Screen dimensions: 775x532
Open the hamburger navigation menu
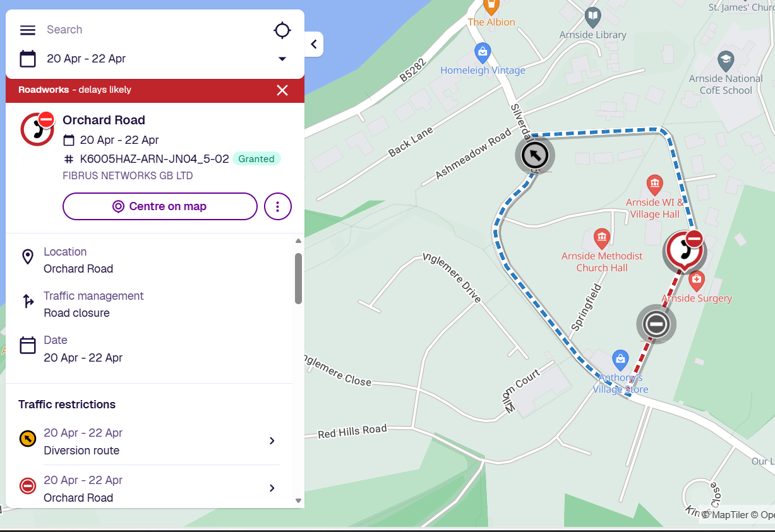[x=27, y=30]
